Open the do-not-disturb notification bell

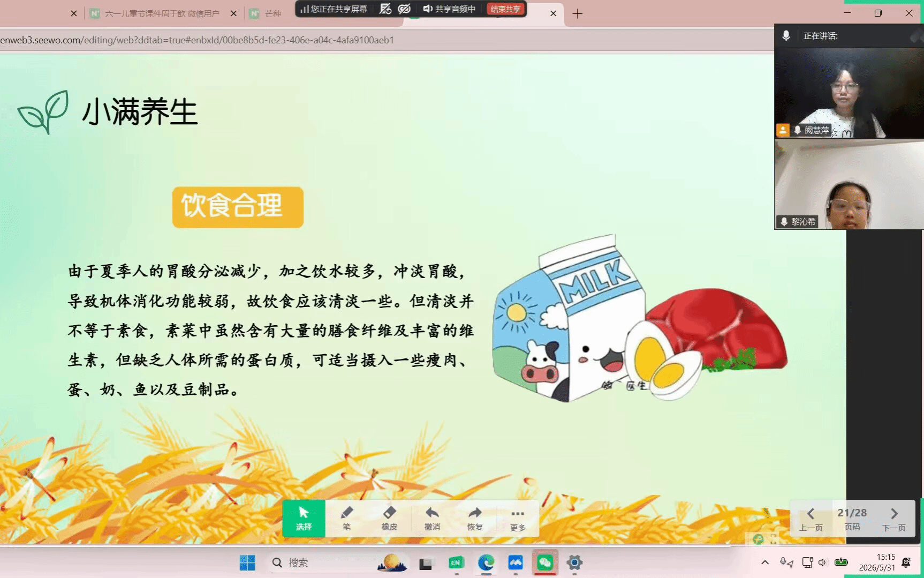[x=906, y=562]
